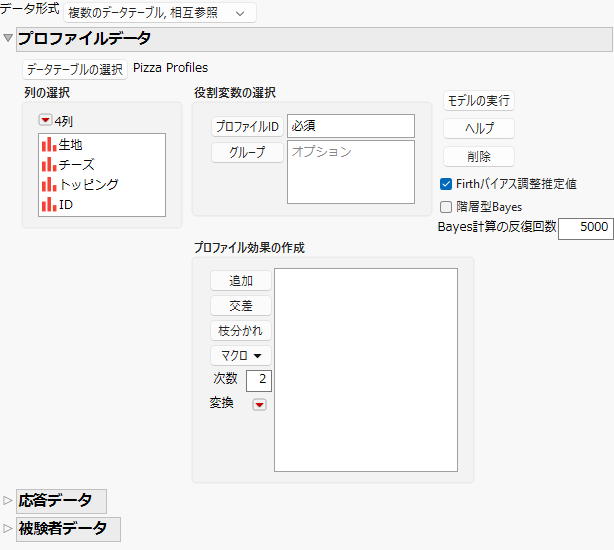The height and width of the screenshot is (550, 614).
Task: Click the nominal bar icon next to 生地
Action: coord(49,144)
